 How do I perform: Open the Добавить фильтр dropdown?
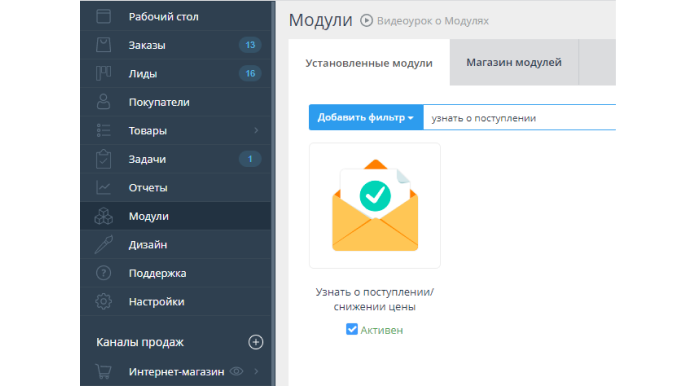pos(366,117)
